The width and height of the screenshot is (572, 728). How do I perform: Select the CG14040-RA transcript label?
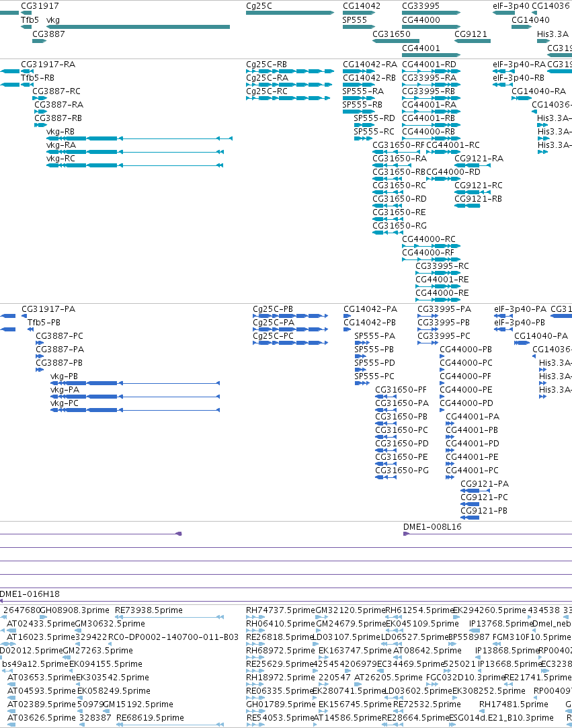pyautogui.click(x=539, y=91)
